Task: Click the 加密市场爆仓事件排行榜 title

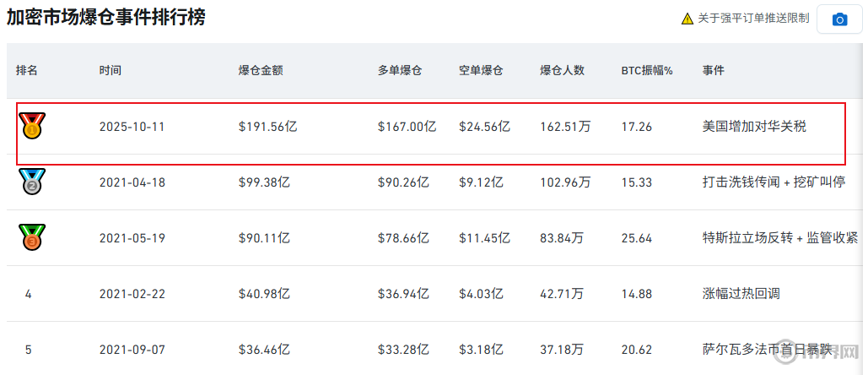Action: click(106, 17)
